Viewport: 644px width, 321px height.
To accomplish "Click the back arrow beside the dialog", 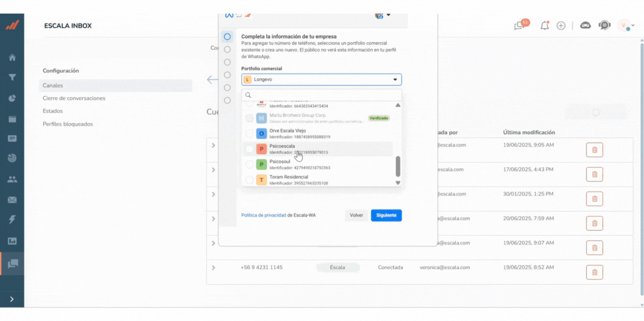I will [x=212, y=79].
